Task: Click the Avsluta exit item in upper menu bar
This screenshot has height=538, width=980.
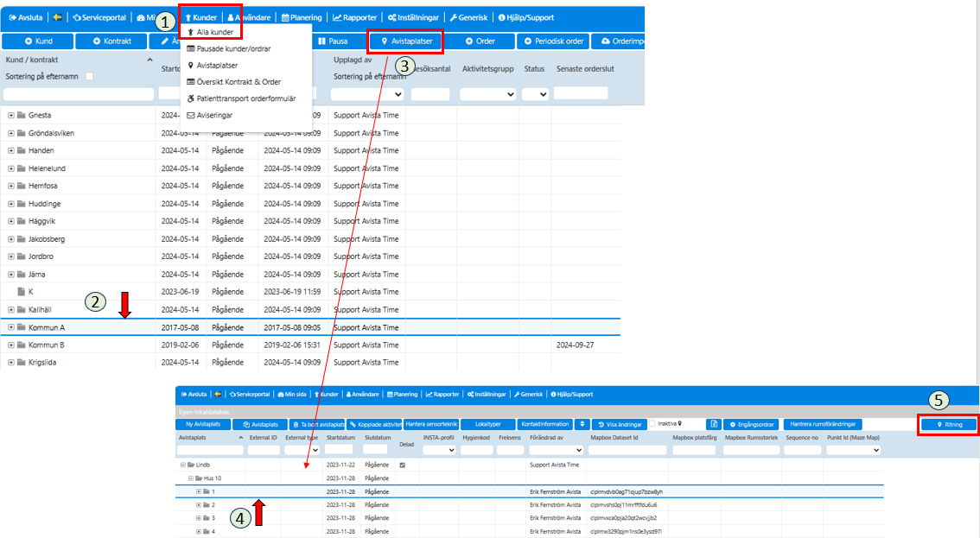Action: [x=26, y=17]
